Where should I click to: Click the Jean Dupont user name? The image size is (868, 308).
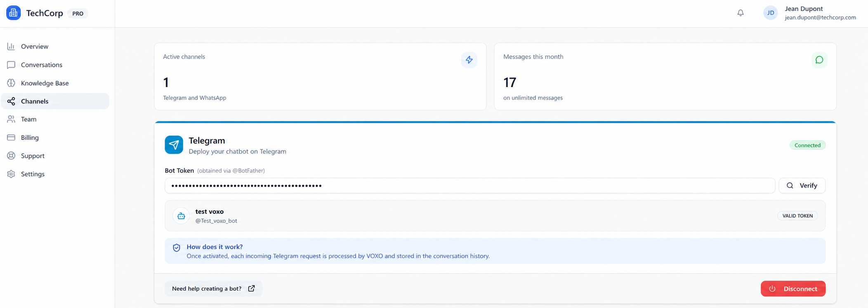point(804,9)
